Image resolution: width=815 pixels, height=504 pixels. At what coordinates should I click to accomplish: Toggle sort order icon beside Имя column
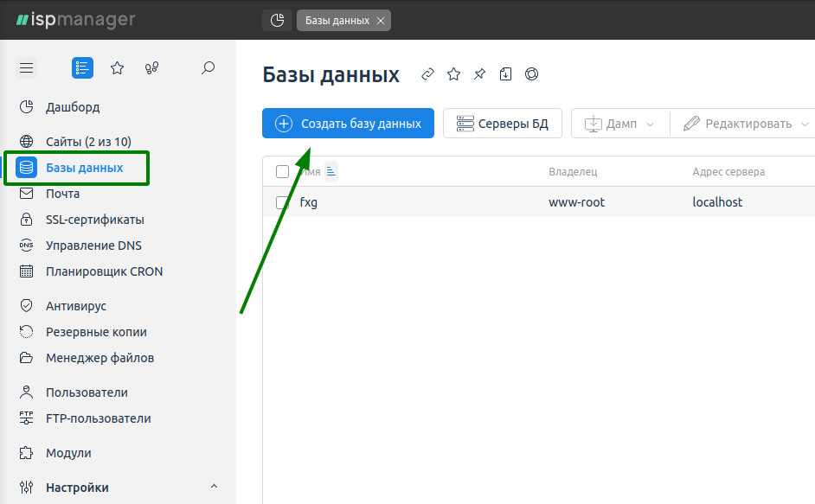[331, 171]
